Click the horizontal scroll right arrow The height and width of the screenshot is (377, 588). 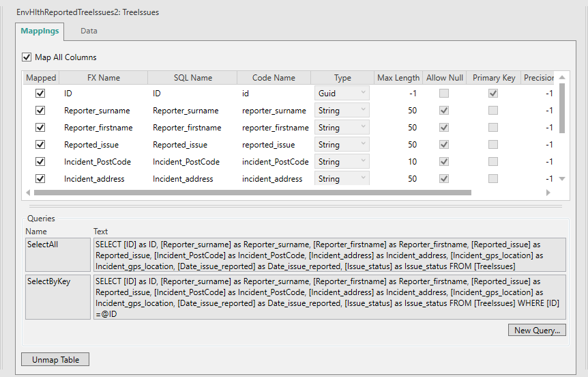click(x=548, y=193)
